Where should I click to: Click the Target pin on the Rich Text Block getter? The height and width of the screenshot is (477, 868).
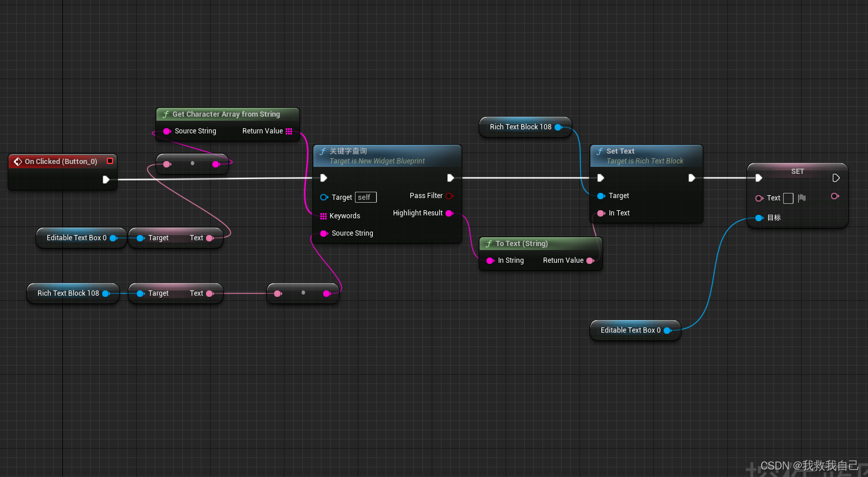[140, 293]
